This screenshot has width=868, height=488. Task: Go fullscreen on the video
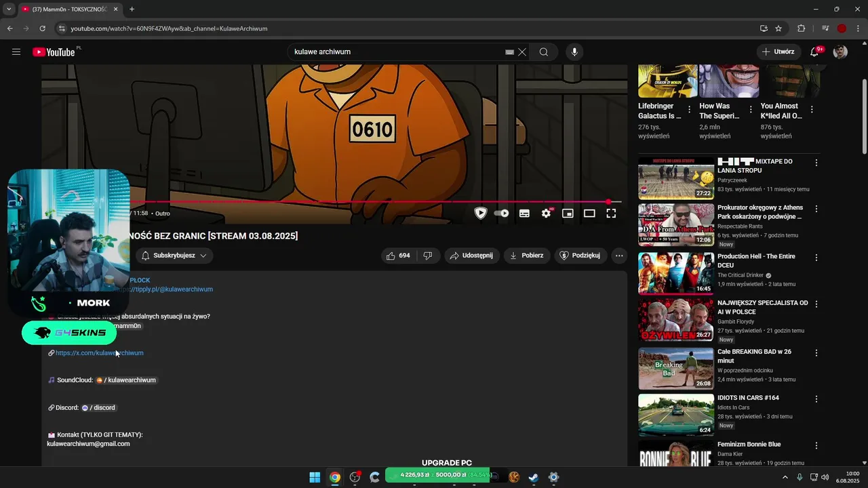(x=611, y=213)
